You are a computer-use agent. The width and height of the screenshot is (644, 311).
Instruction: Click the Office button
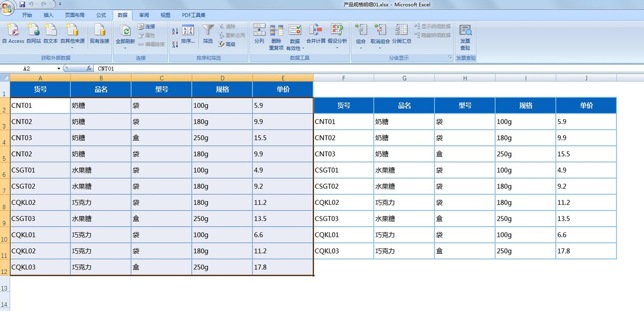(7, 6)
